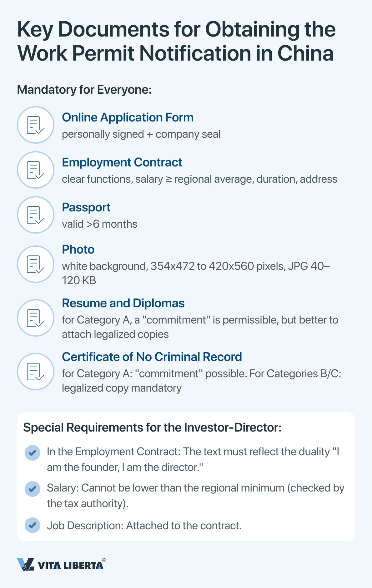The width and height of the screenshot is (372, 588).
Task: Click the checkmark next to the Salary requirement
Action: pos(33,489)
